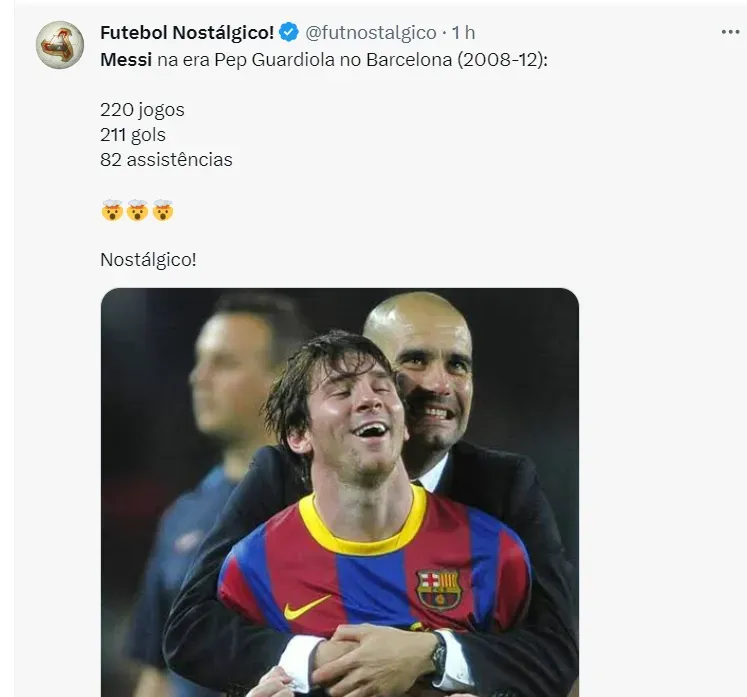Screen dimensions: 747x697
Task: Click the "1 h" tweet timestamp
Action: tap(464, 33)
